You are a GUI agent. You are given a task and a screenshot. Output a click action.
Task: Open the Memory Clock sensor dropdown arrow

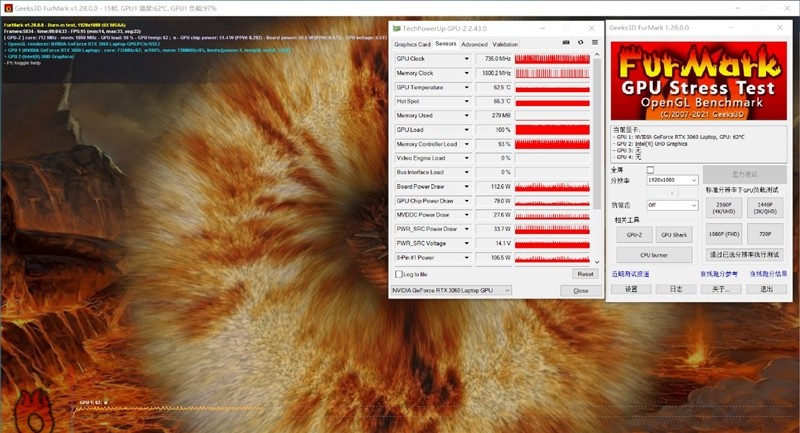click(x=466, y=73)
